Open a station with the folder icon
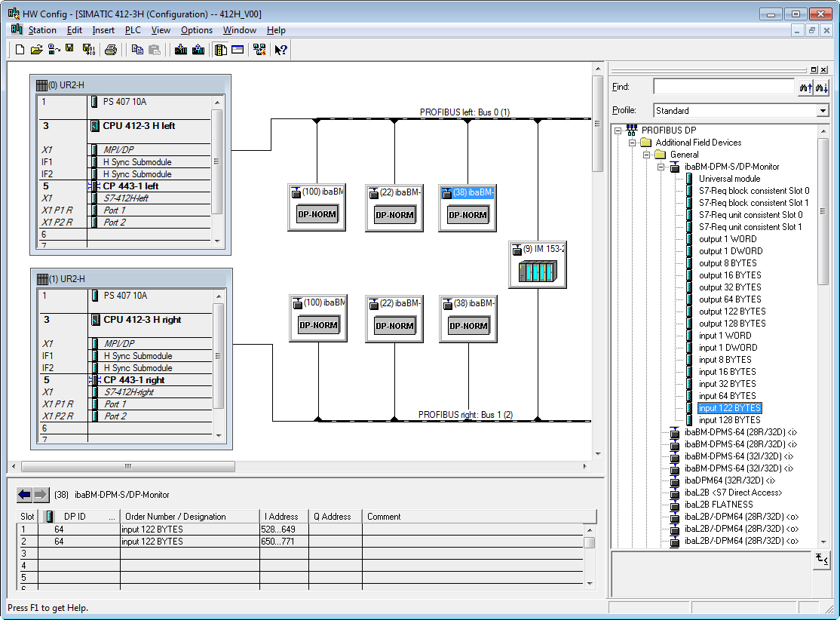Screen dimensions: 840x620 (36, 50)
